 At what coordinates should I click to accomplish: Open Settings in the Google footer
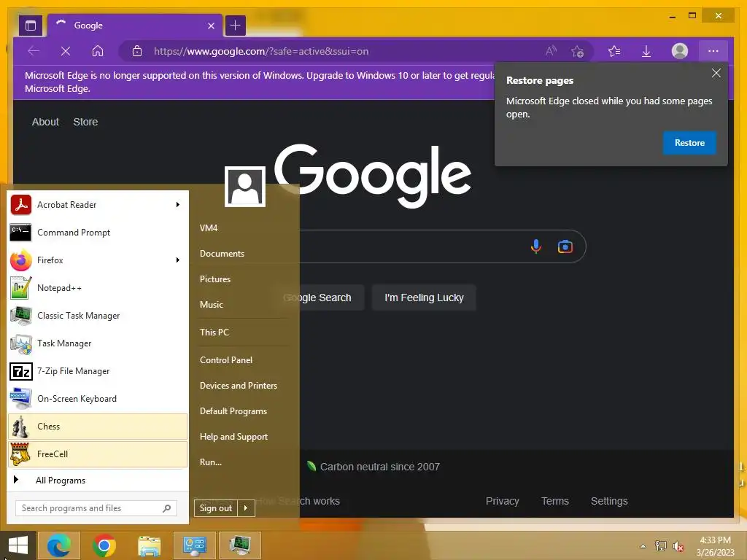[609, 501]
